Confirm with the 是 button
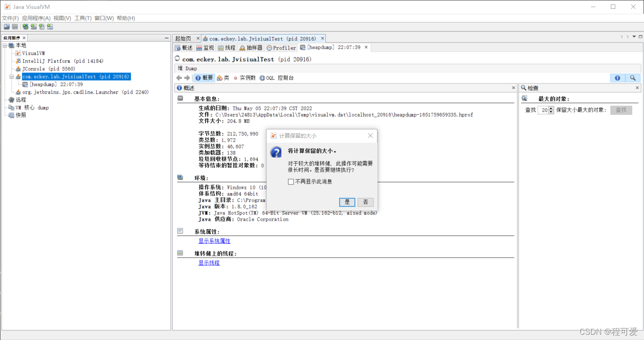This screenshot has width=644, height=340. tap(347, 202)
